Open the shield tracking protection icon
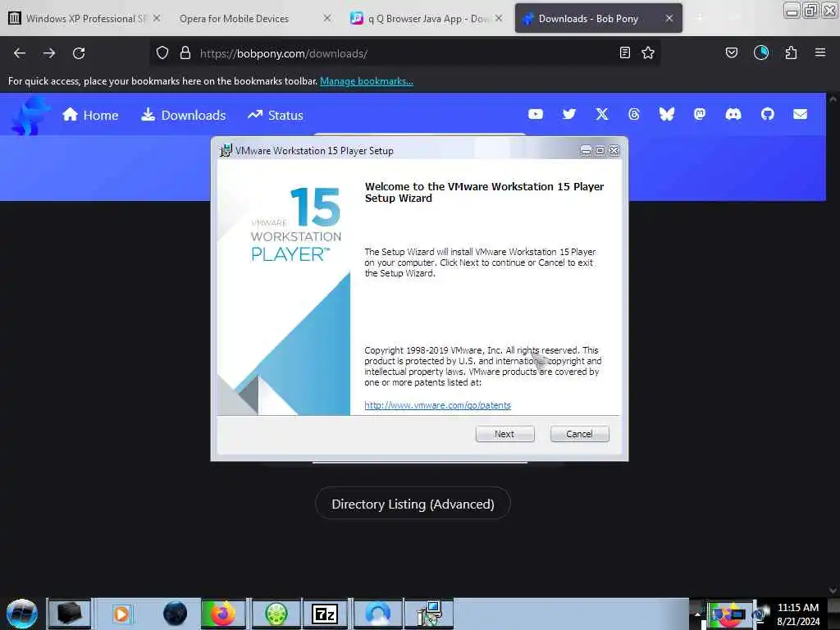 (162, 53)
